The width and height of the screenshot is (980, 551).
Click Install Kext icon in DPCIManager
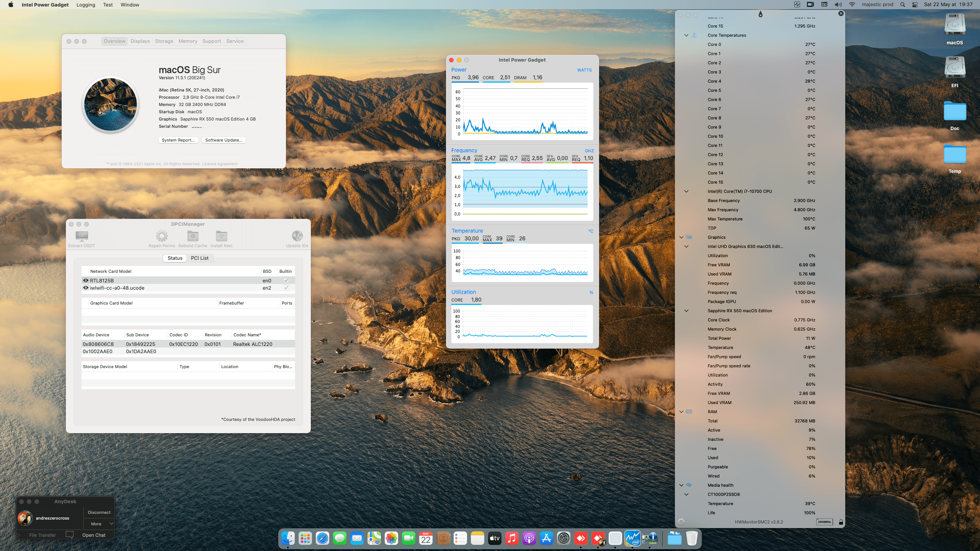pos(221,236)
